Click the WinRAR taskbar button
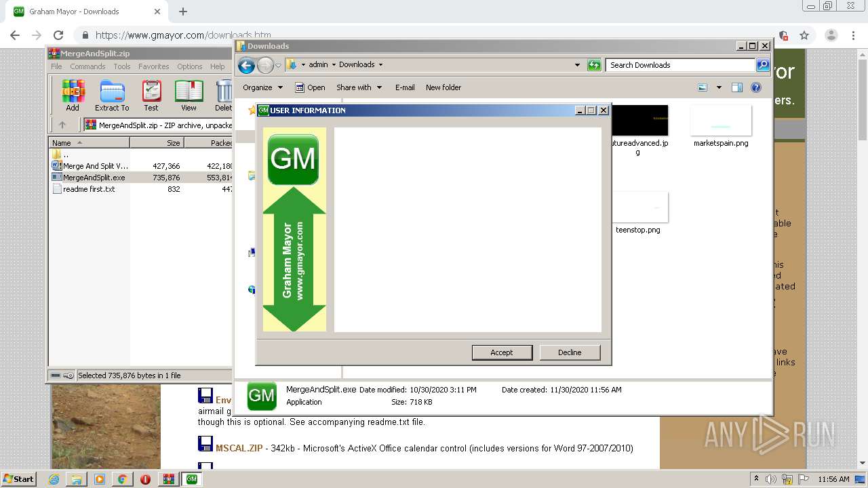This screenshot has height=488, width=868. 169,479
